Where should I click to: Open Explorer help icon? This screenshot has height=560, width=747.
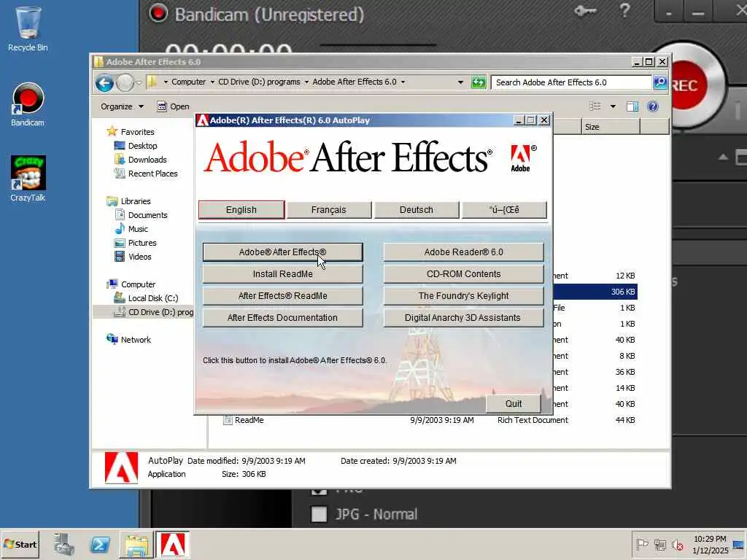(x=653, y=106)
